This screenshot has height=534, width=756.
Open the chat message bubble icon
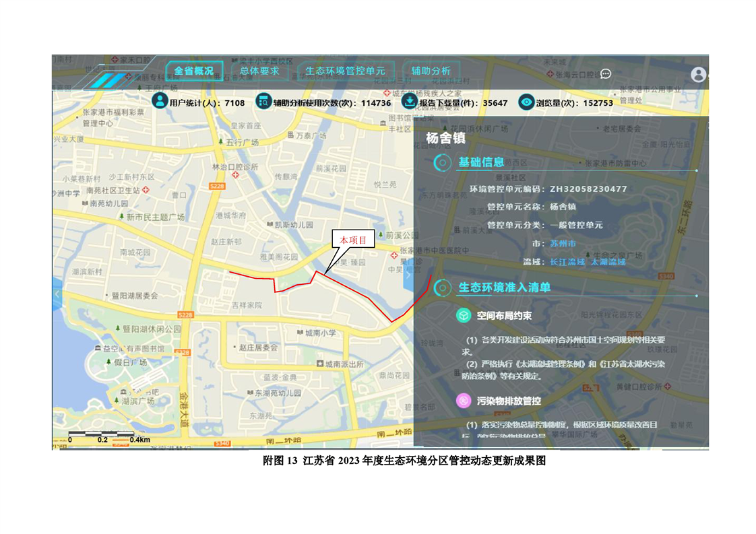(606, 73)
